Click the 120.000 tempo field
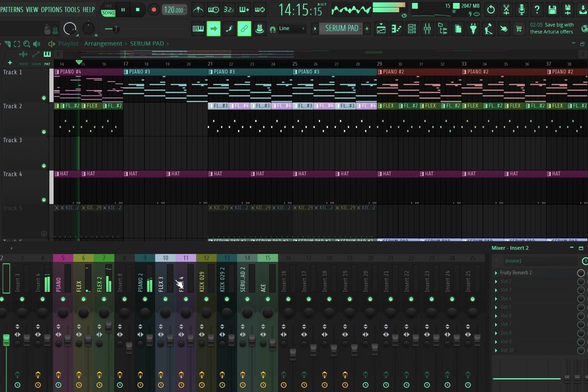This screenshot has height=392, width=588. [x=175, y=9]
